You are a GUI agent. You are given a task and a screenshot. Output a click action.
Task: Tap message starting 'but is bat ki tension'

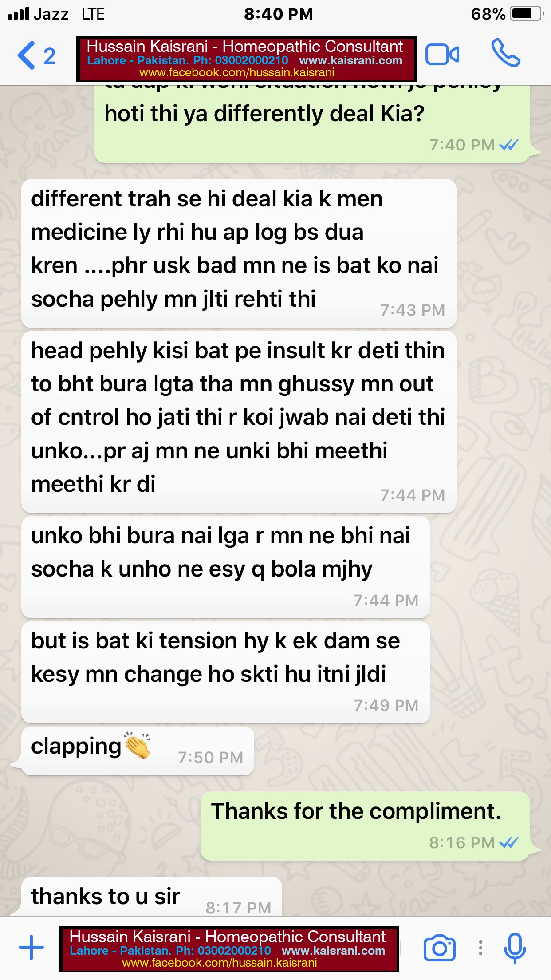(x=225, y=672)
